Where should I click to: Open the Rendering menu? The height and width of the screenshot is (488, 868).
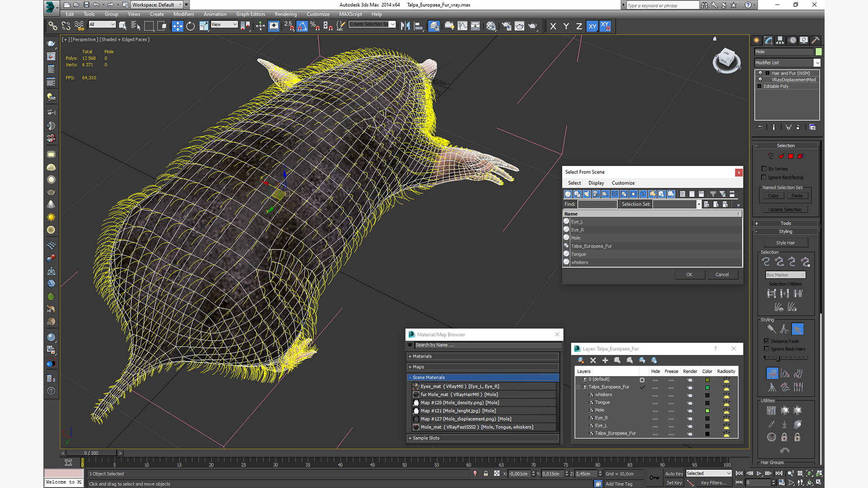coord(286,14)
